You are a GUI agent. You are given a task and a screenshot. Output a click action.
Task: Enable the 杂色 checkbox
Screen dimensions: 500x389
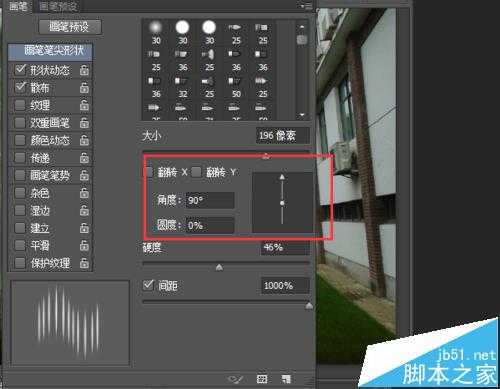pyautogui.click(x=20, y=193)
